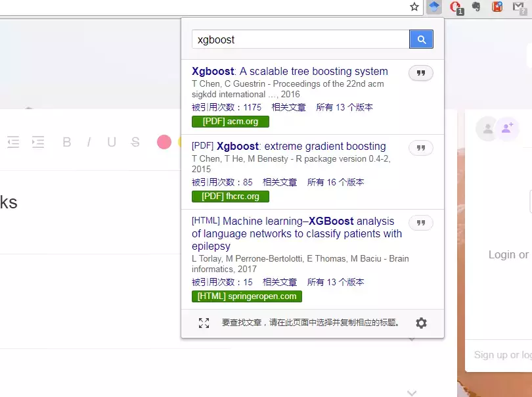Click the increase indent icon

coord(38,142)
